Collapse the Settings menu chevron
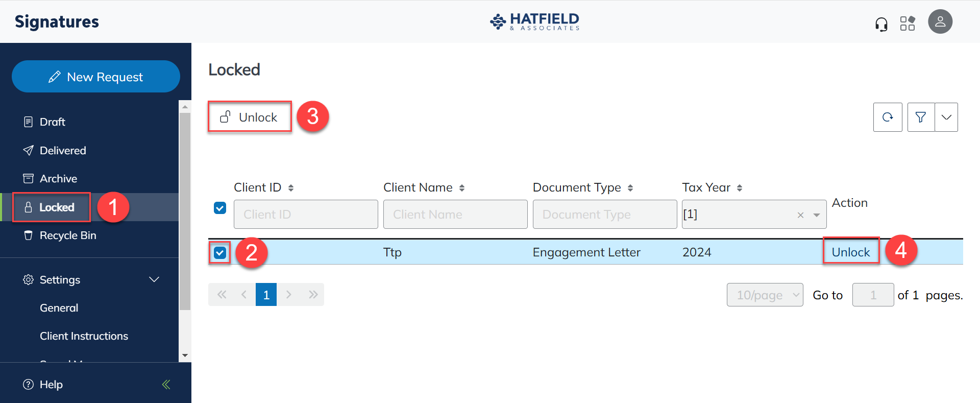980x403 pixels. [154, 279]
